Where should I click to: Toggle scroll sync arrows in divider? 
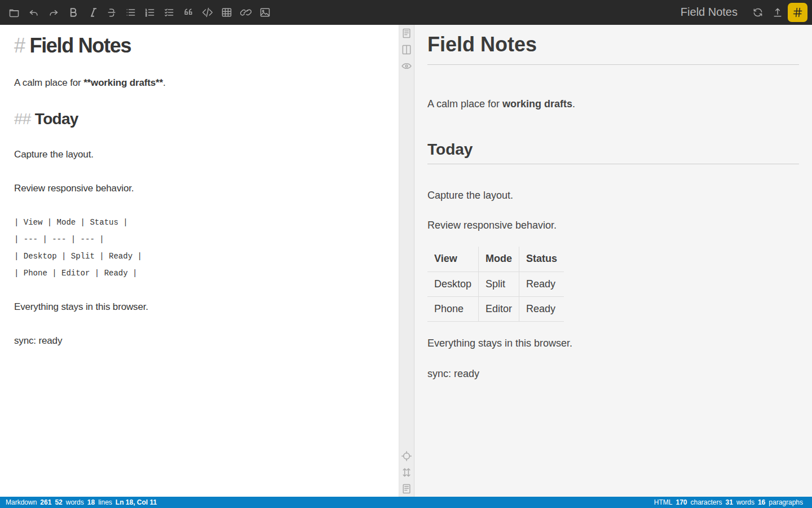point(407,472)
